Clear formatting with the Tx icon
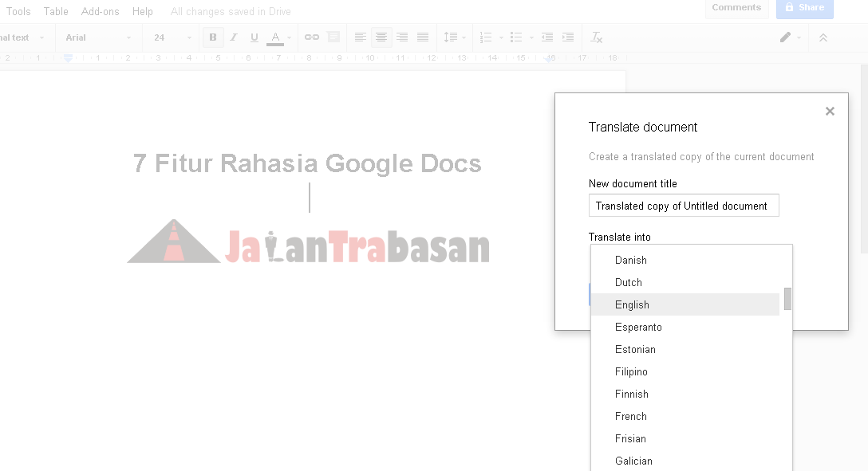The width and height of the screenshot is (868, 471). pos(596,37)
